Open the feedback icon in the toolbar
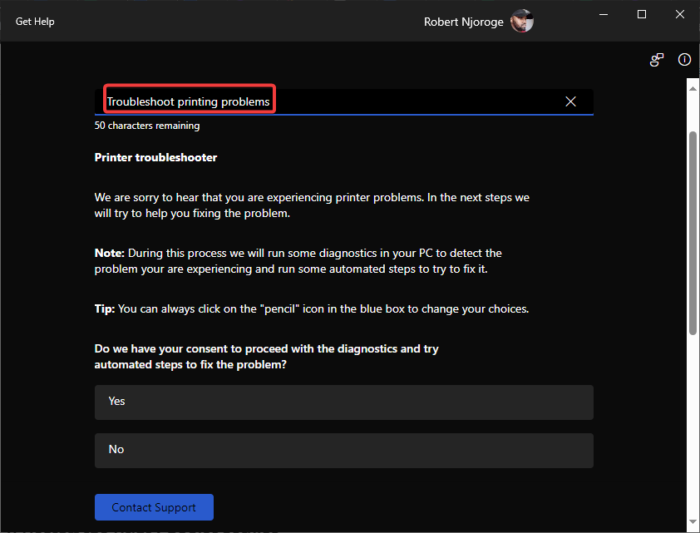Viewport: 700px width, 533px height. point(657,60)
